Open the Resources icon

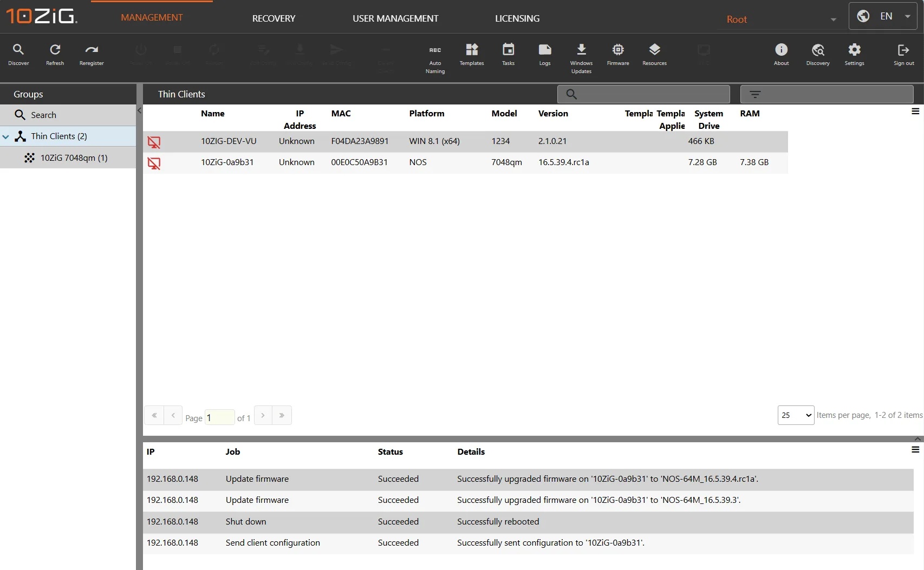[x=654, y=55]
